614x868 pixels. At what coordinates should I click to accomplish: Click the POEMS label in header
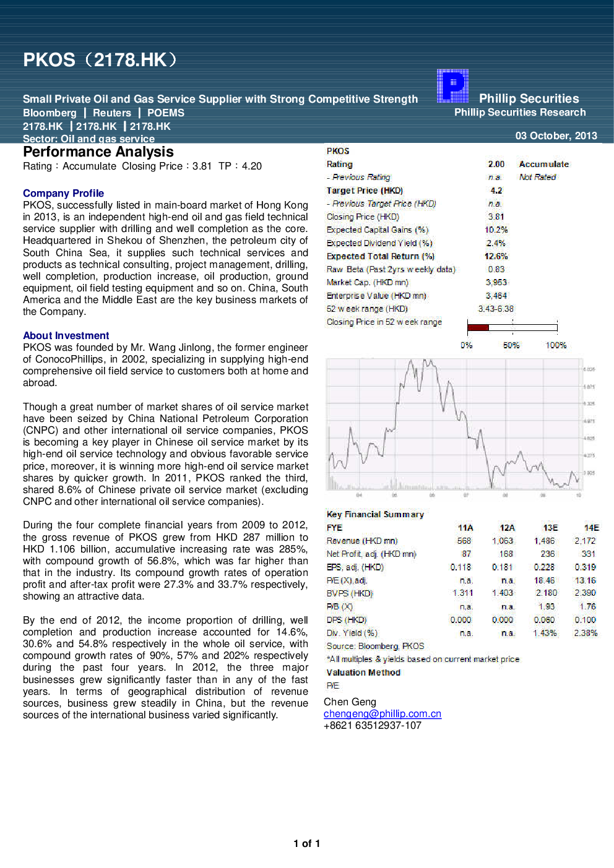point(165,113)
